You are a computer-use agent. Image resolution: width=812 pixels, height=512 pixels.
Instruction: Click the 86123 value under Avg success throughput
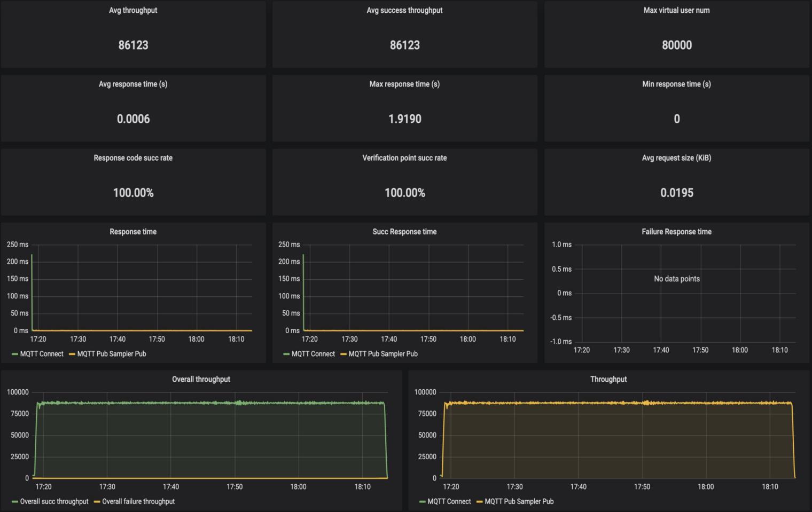coord(404,45)
